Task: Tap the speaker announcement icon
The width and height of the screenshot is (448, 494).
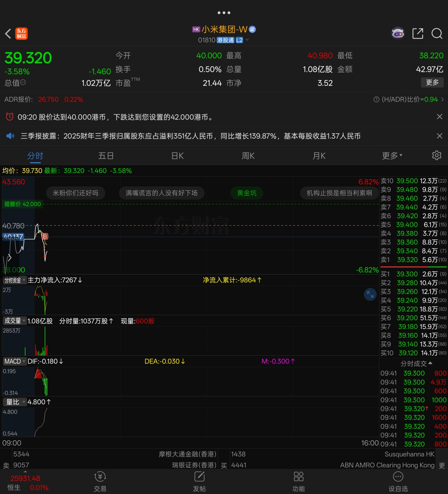Action: click(10, 136)
